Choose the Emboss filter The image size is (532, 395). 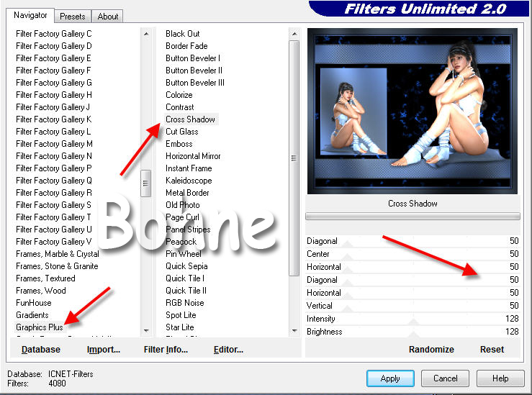(x=179, y=144)
